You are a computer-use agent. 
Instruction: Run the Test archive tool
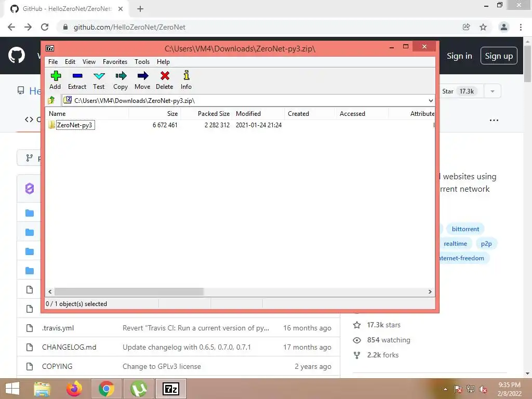click(99, 80)
